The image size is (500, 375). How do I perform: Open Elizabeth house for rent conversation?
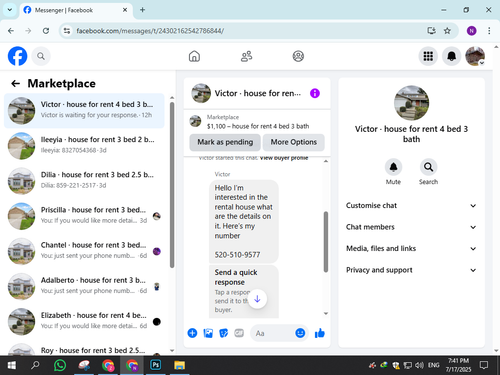pyautogui.click(x=84, y=322)
